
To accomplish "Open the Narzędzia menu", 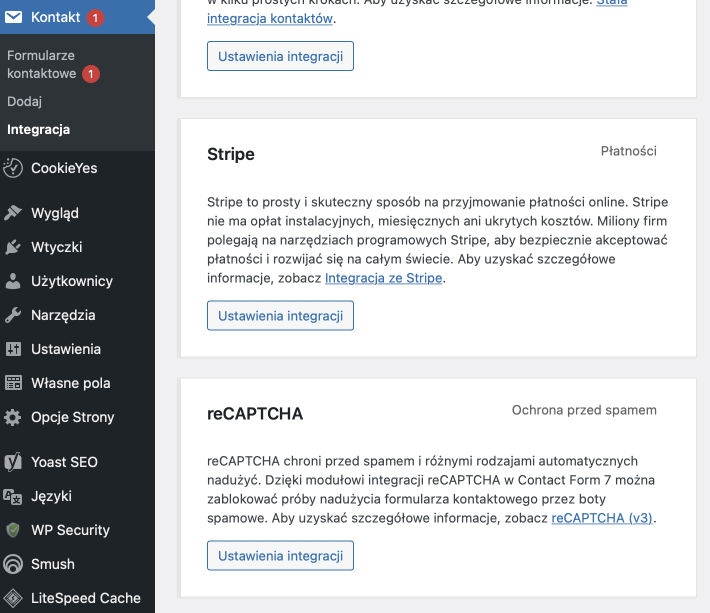I will (77, 315).
